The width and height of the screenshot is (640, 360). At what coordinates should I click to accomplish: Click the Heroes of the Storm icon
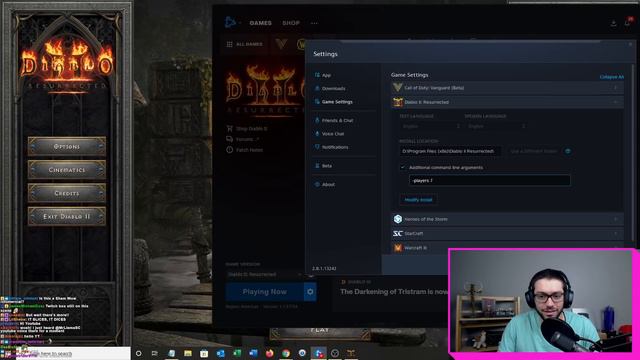[398, 219]
